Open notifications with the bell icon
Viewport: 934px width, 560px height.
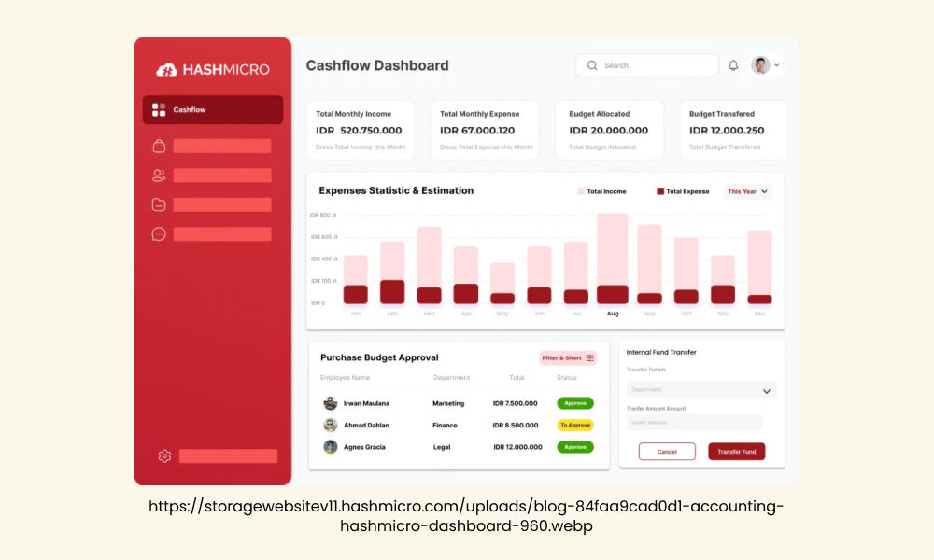pos(733,65)
